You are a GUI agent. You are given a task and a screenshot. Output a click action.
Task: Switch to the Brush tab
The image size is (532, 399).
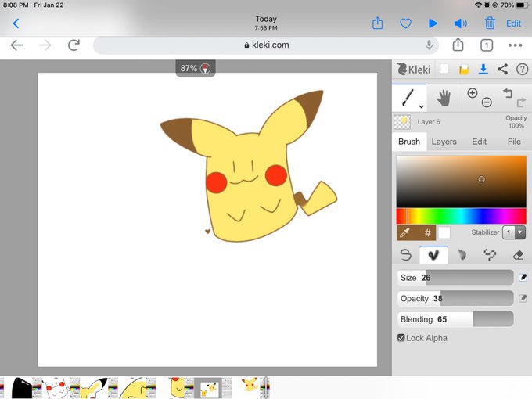coord(409,142)
